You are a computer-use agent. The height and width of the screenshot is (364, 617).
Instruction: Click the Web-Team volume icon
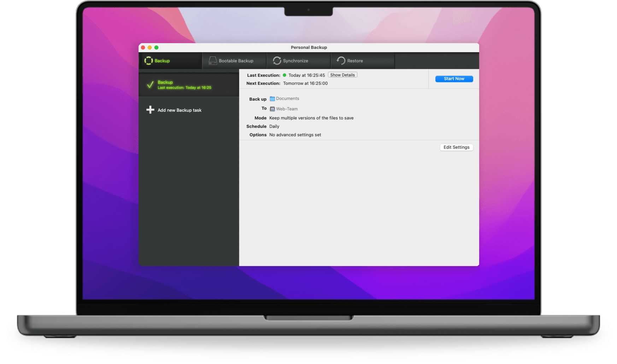(272, 109)
